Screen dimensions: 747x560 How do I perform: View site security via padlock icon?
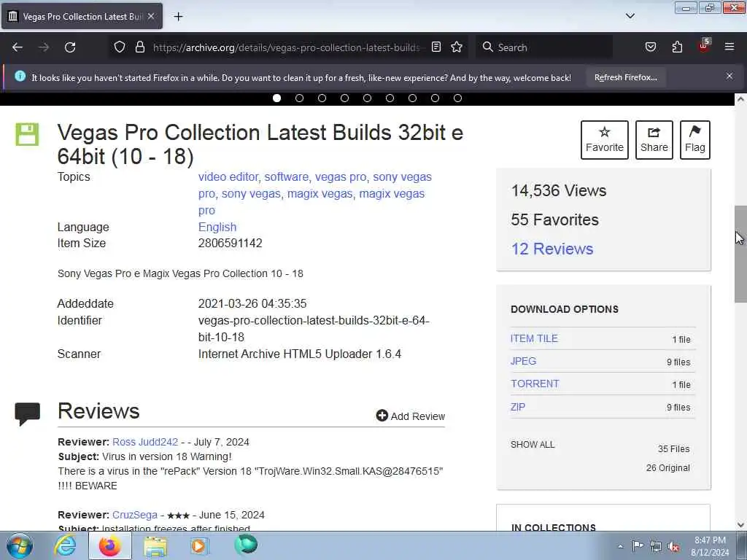pos(139,47)
